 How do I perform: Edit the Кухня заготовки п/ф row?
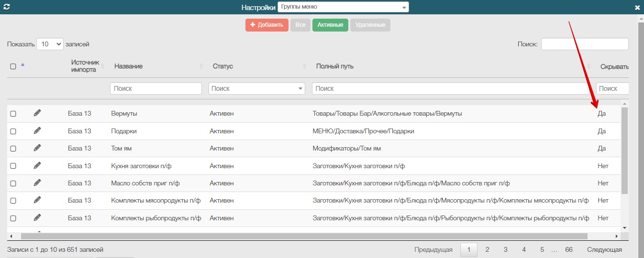pos(37,165)
